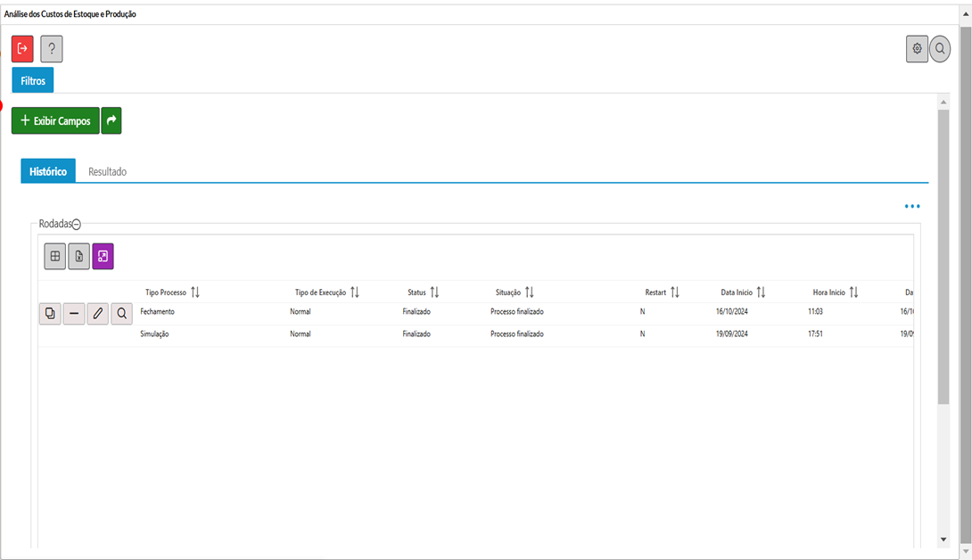This screenshot has height=560, width=972.
Task: Copy the Fechamento row with the duplicate icon
Action: coord(50,313)
